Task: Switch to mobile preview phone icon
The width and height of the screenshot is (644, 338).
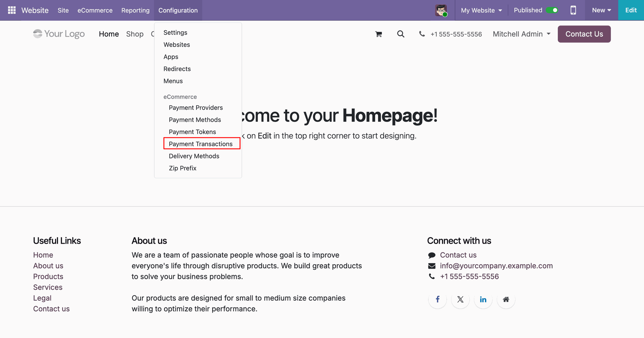Action: pyautogui.click(x=573, y=10)
